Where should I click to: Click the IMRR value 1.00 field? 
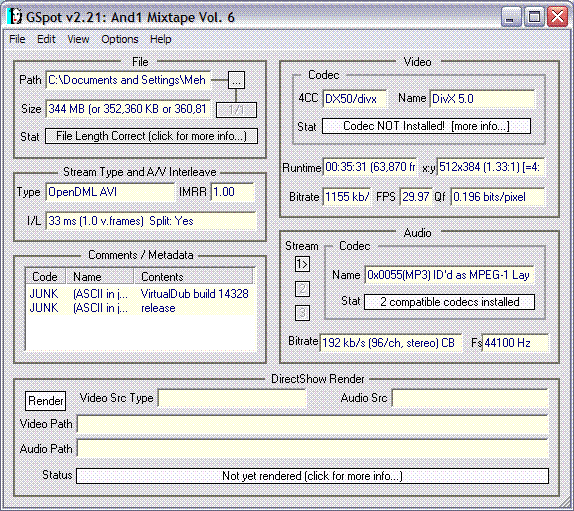(233, 192)
